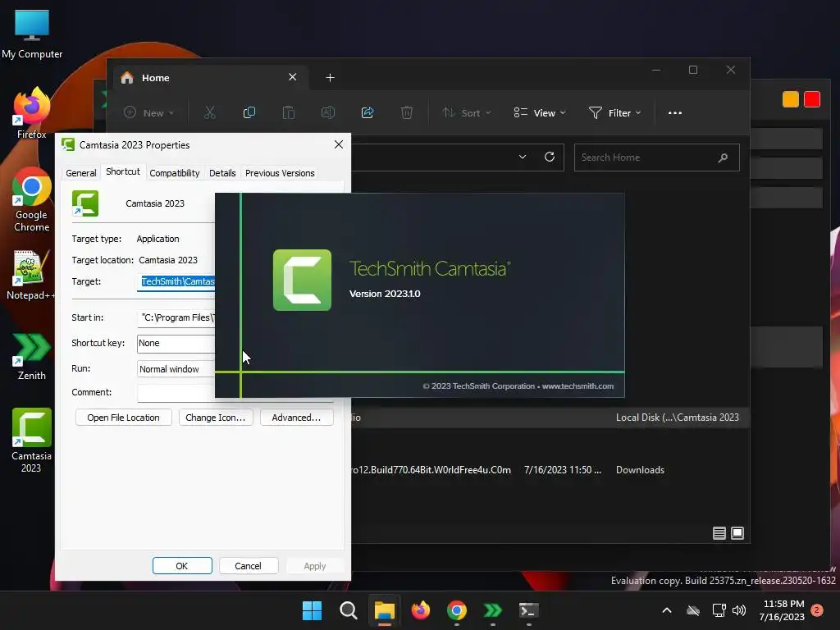The height and width of the screenshot is (630, 840).
Task: Launch Firefox from desktop shortcut
Action: [32, 113]
